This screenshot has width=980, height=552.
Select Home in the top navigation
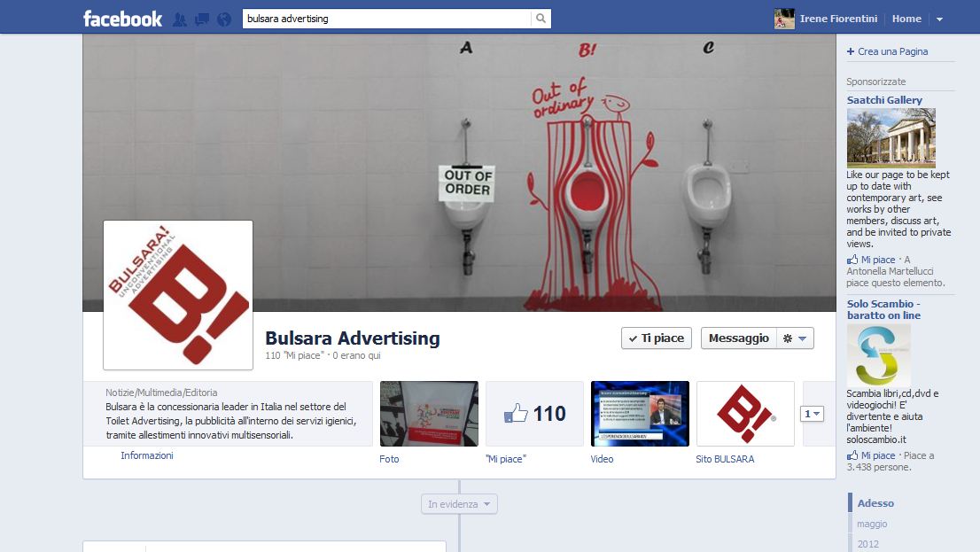tap(906, 18)
